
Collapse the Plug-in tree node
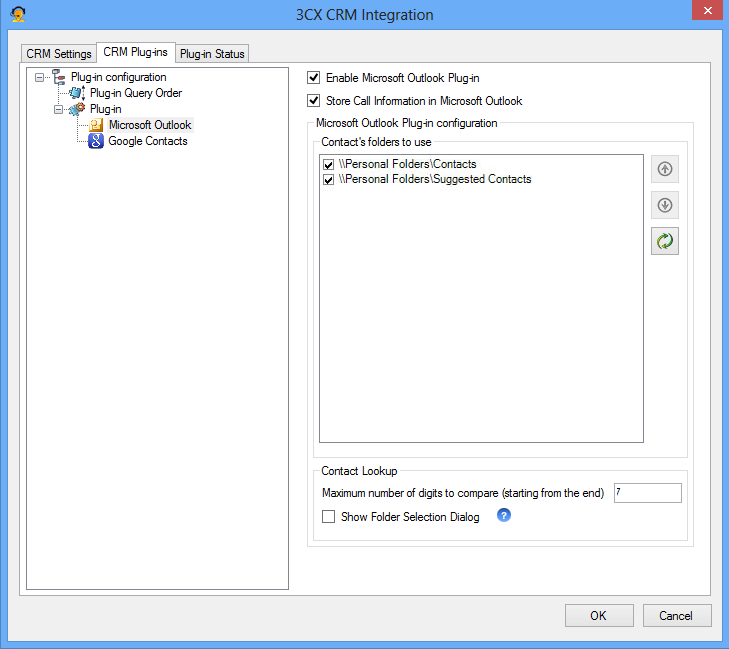click(58, 110)
